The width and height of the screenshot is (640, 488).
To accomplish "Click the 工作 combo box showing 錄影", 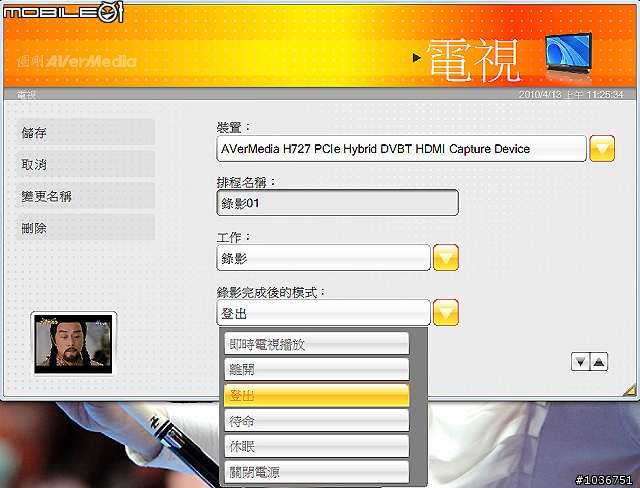I will pyautogui.click(x=323, y=257).
